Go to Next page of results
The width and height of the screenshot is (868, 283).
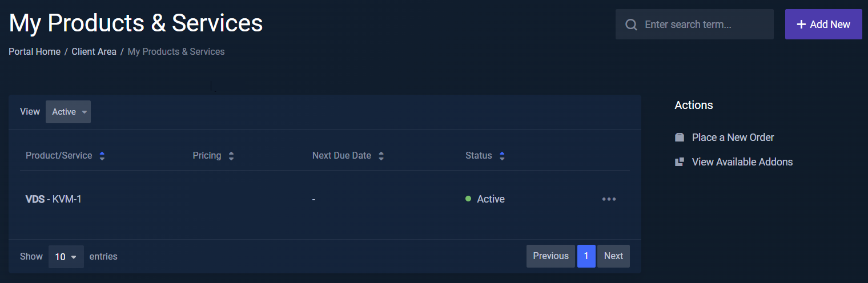(x=613, y=256)
